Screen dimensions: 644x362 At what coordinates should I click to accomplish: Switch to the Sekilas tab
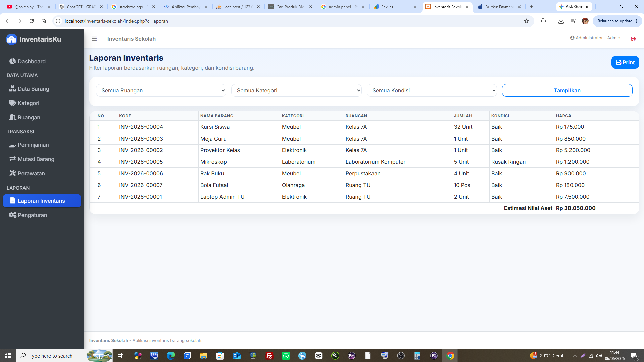point(395,7)
